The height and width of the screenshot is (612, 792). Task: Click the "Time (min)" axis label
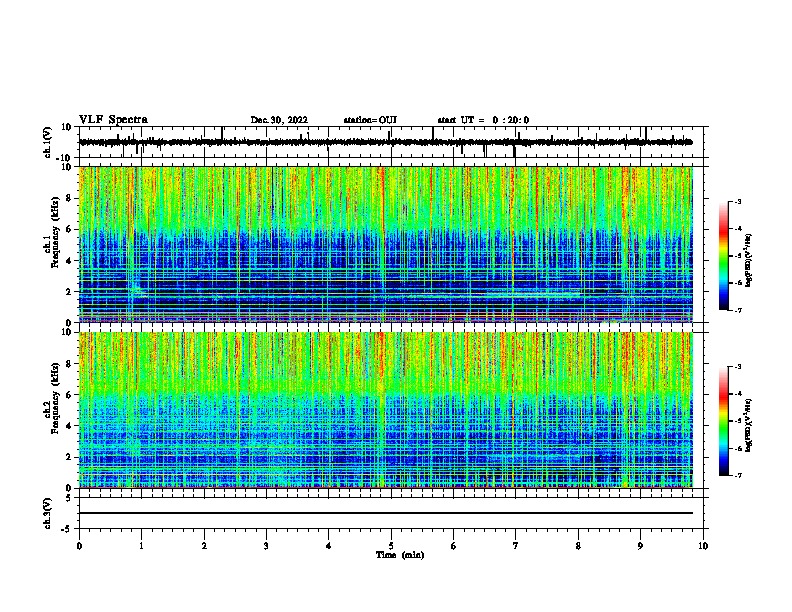coord(400,555)
